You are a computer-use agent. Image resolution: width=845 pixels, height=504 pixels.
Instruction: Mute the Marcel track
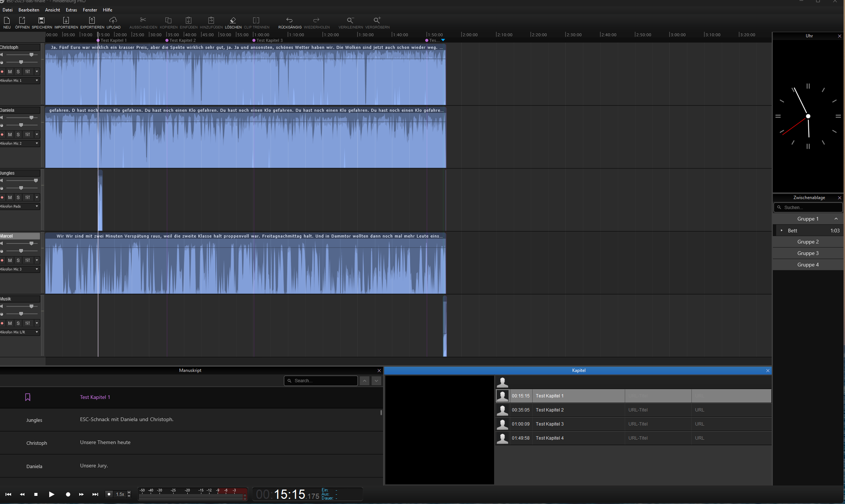(10, 260)
